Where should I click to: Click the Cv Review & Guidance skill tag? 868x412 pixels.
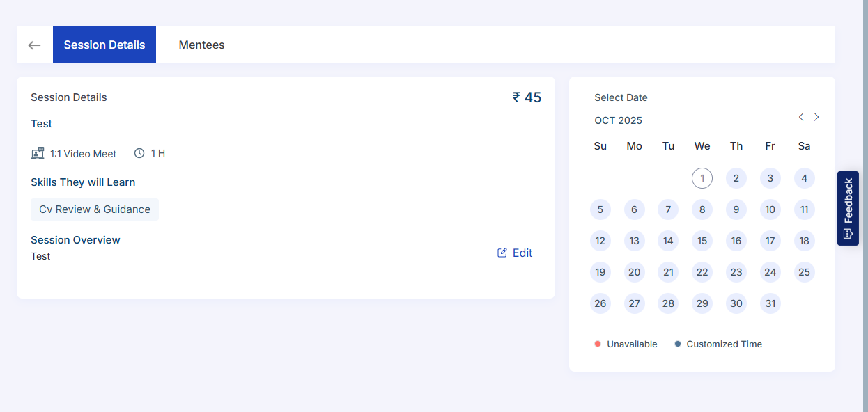[95, 209]
